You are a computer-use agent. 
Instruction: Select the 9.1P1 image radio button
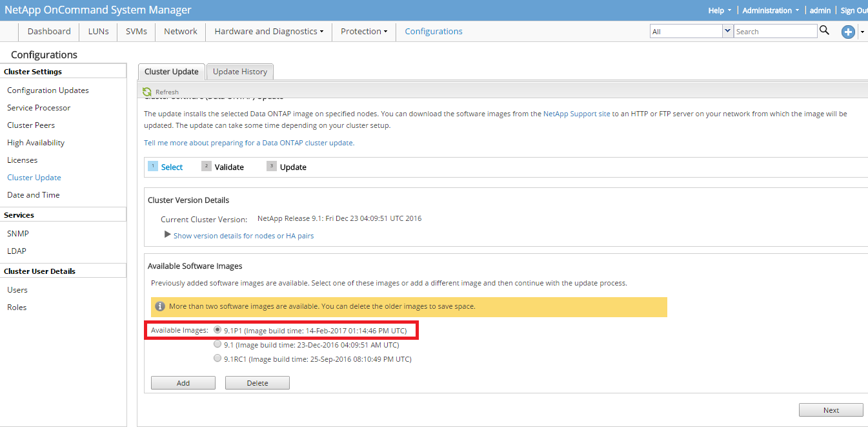coord(217,329)
